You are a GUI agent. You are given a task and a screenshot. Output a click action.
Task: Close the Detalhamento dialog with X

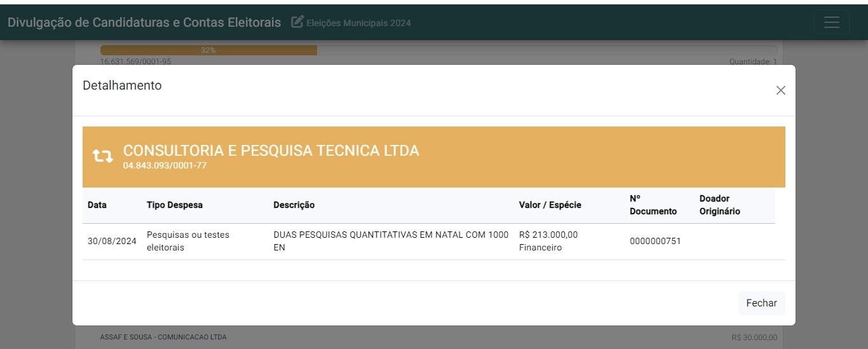(x=781, y=90)
